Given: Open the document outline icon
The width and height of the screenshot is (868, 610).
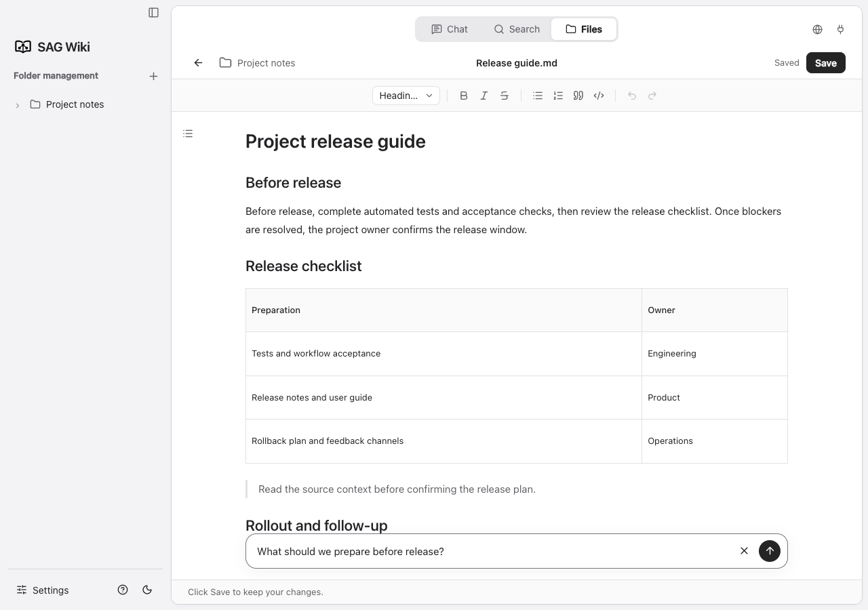Looking at the screenshot, I should 188,134.
